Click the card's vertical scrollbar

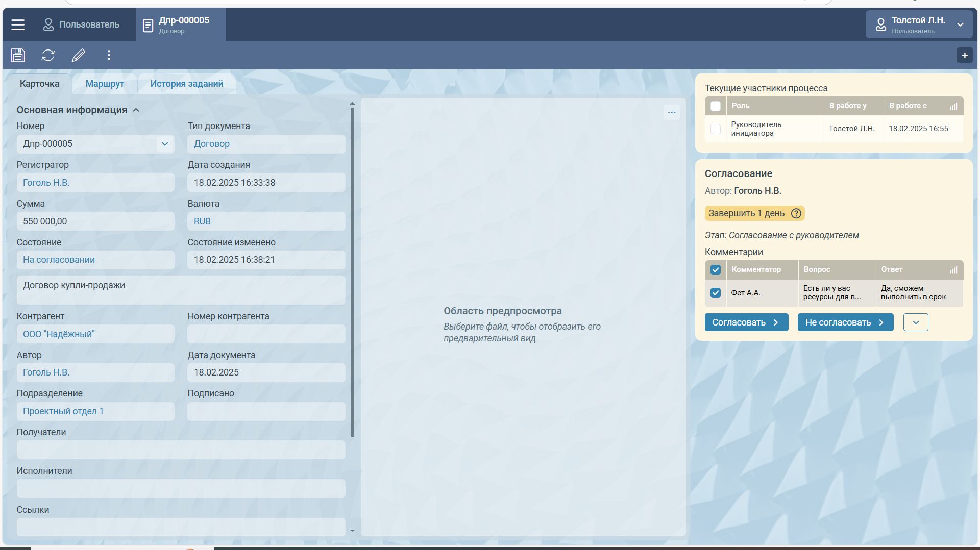[x=352, y=270]
